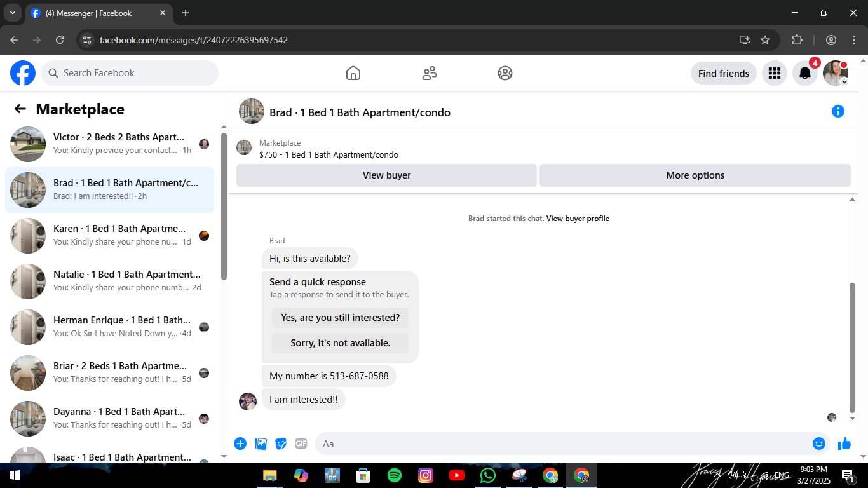Screen dimensions: 868x488
Task: Expand the account menu at profile picture
Action: (x=844, y=82)
